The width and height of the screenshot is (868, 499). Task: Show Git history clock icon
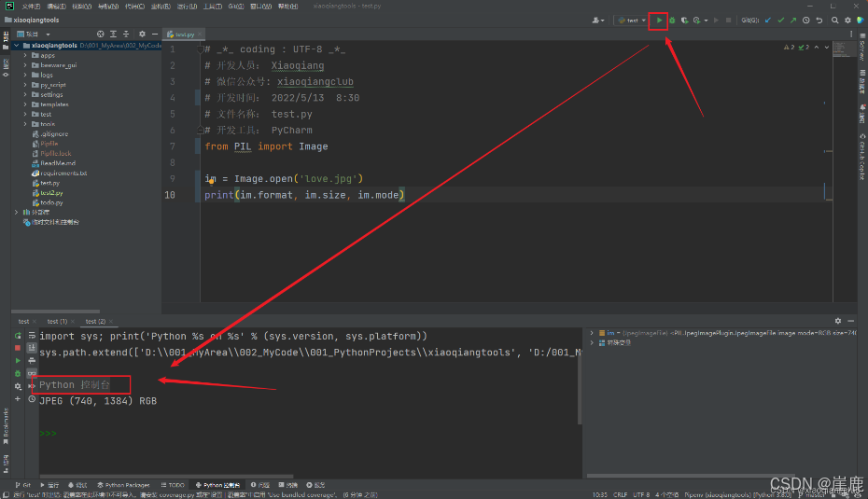[806, 21]
